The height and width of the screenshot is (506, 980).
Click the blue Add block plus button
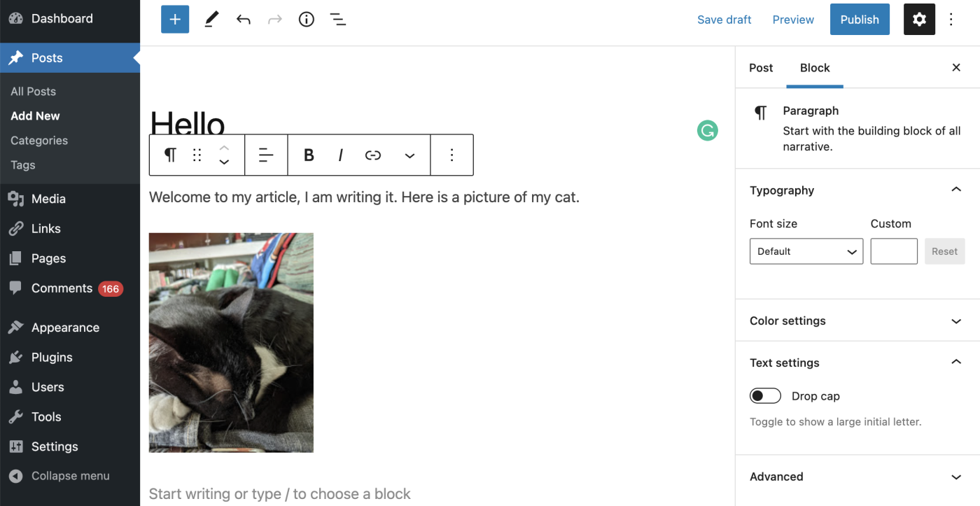(175, 20)
